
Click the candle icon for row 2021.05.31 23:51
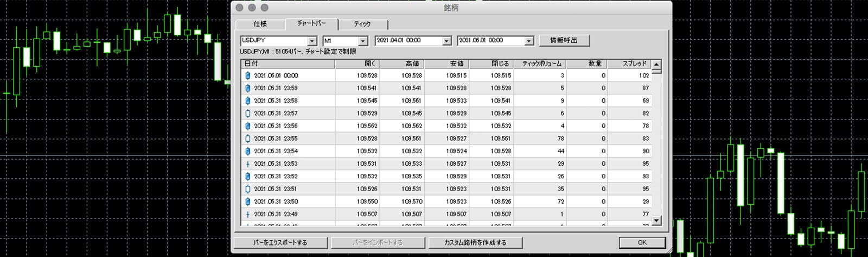coord(248,189)
